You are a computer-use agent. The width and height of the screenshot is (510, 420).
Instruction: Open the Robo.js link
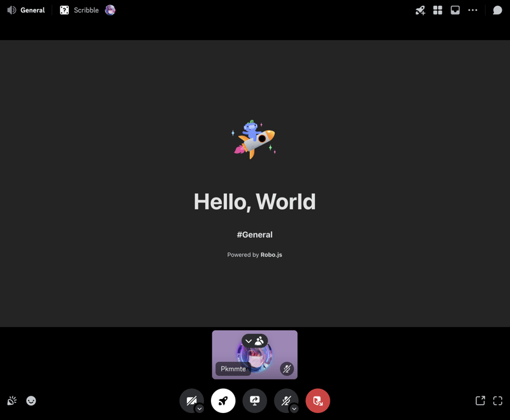point(272,255)
